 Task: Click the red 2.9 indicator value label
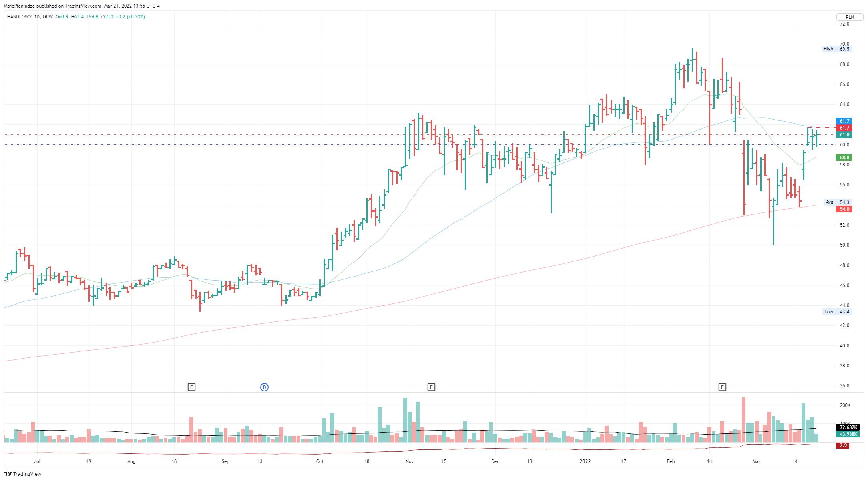[843, 445]
